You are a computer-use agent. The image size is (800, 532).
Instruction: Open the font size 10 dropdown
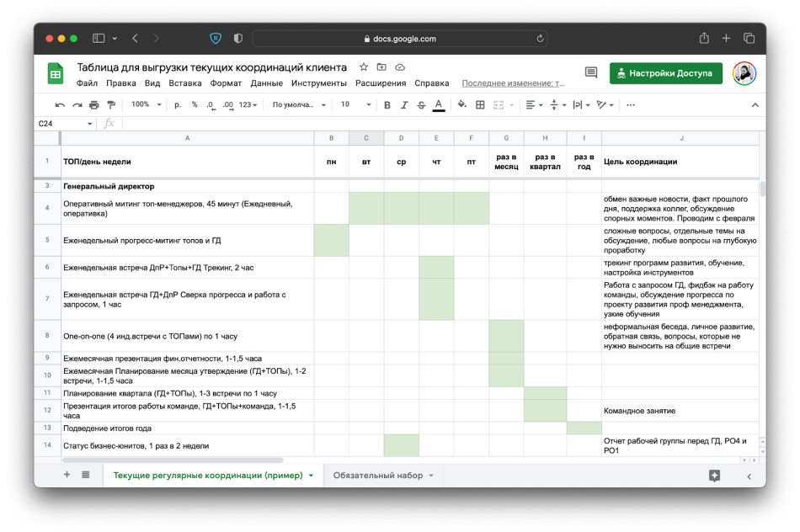click(355, 104)
